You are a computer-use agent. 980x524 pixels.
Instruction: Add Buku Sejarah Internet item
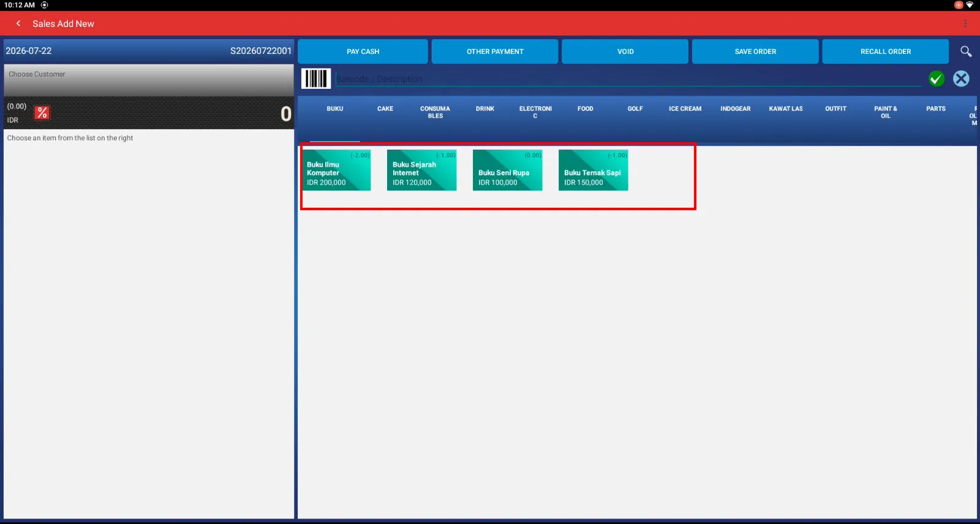(422, 170)
